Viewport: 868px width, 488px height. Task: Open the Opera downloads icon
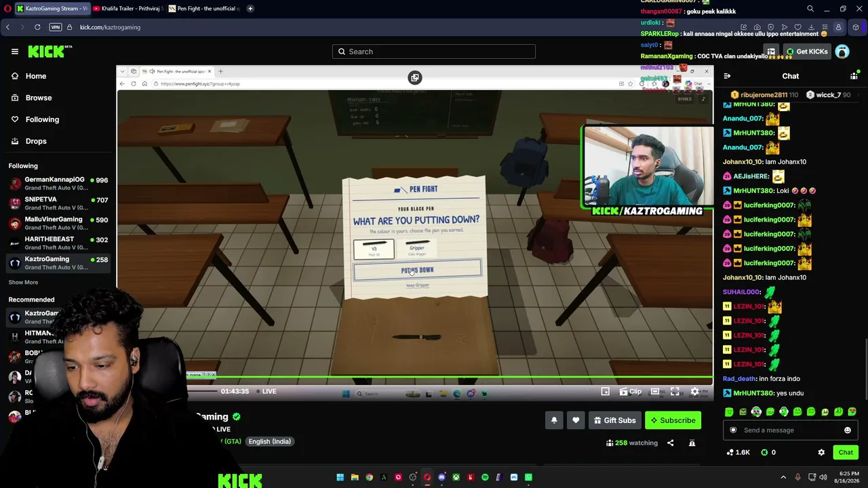point(811,27)
